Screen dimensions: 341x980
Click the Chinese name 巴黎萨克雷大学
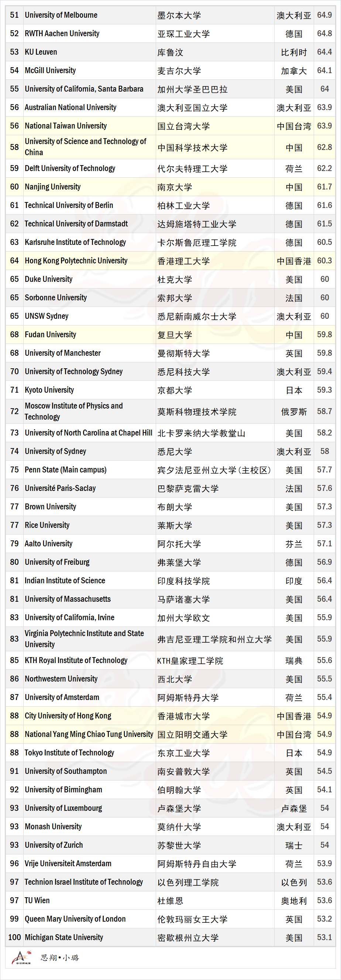tap(188, 488)
